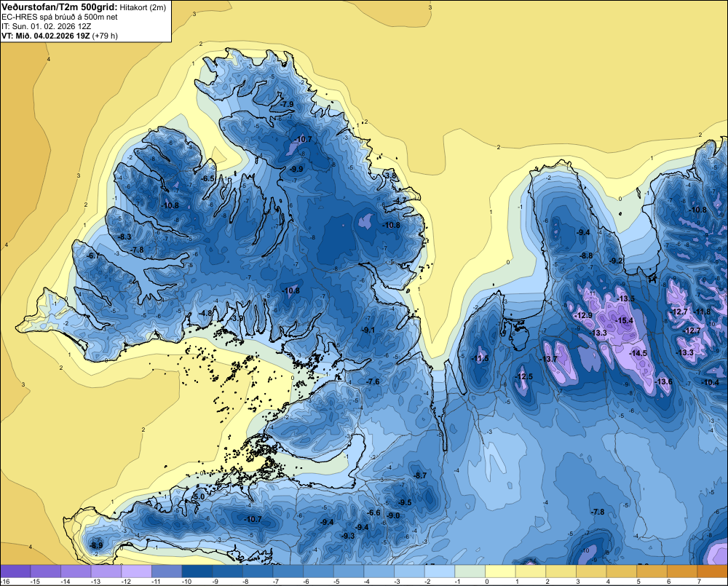The image size is (728, 586).
Task: Select the legend swatch between -11 and -10
Action: click(x=167, y=571)
